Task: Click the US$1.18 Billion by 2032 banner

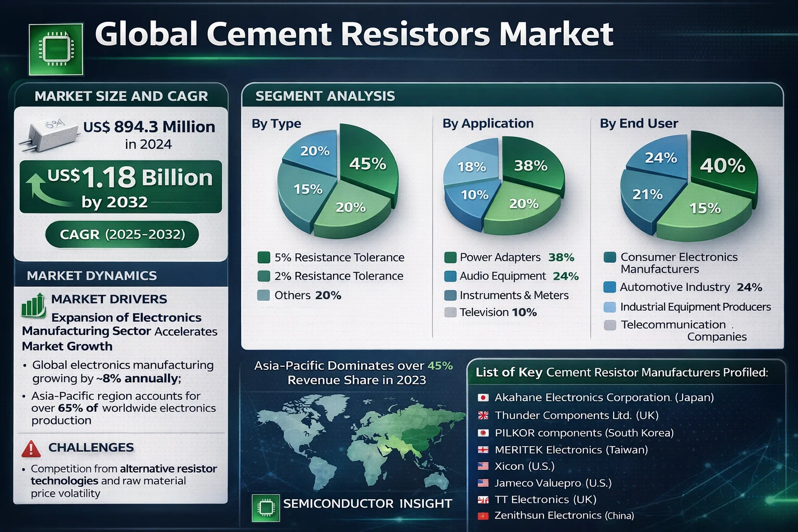Action: point(121,187)
